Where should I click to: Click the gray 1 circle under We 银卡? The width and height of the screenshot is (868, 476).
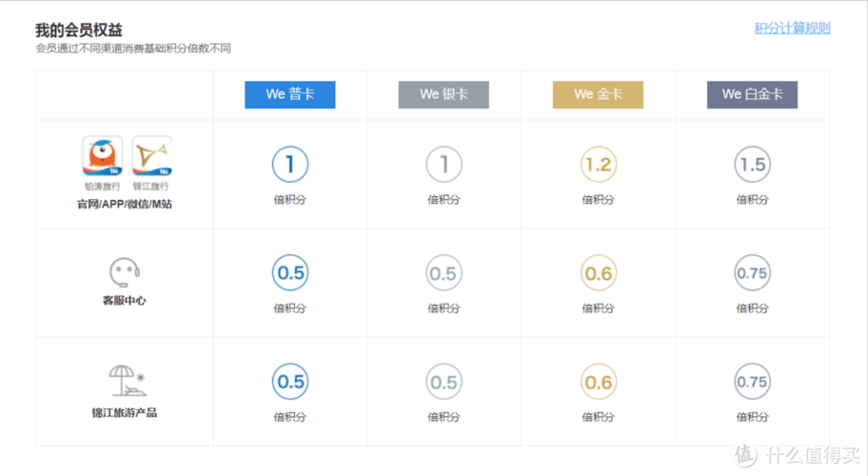(x=444, y=165)
